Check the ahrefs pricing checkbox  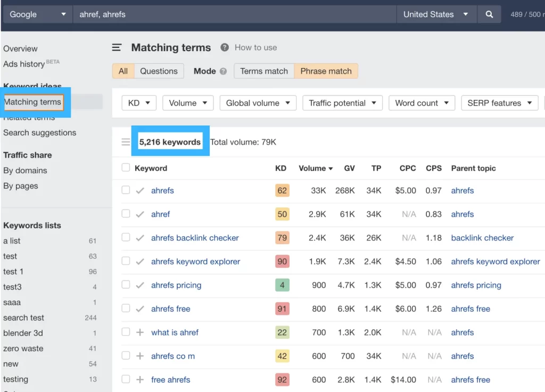coord(126,285)
